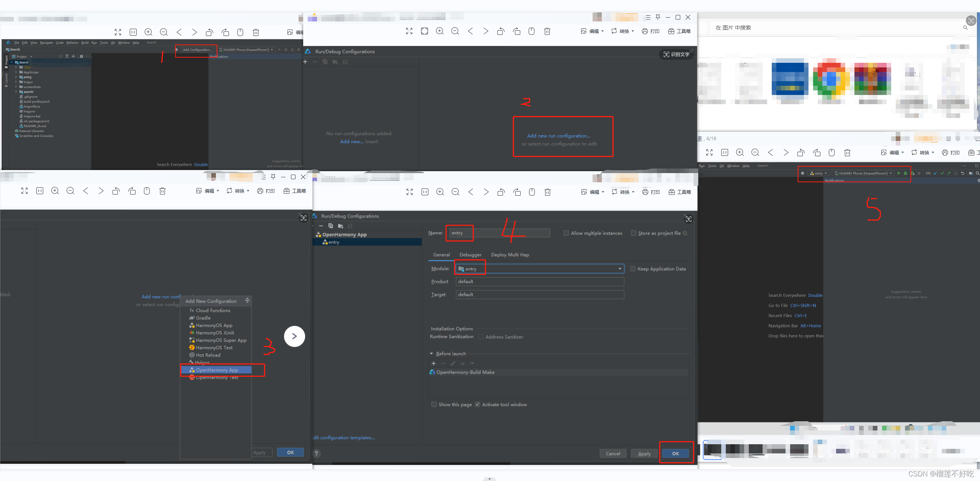Screen dimensions: 980x481
Task: Click the horizontal scrollbar below the configuration dialog
Action: click(421, 464)
